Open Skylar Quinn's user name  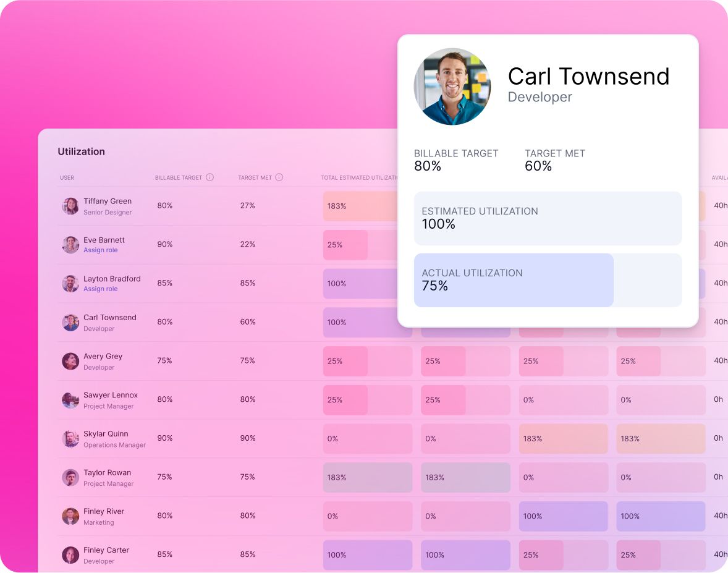tap(106, 434)
